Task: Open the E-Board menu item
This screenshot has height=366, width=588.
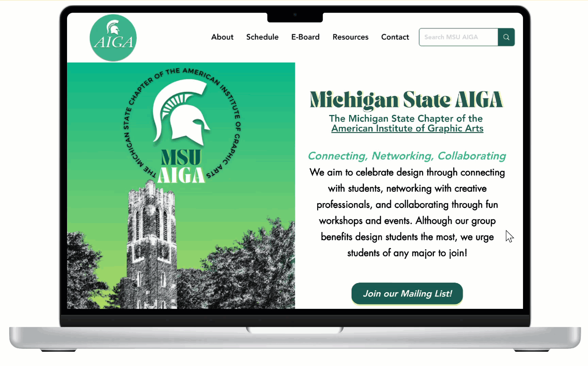Action: click(305, 37)
